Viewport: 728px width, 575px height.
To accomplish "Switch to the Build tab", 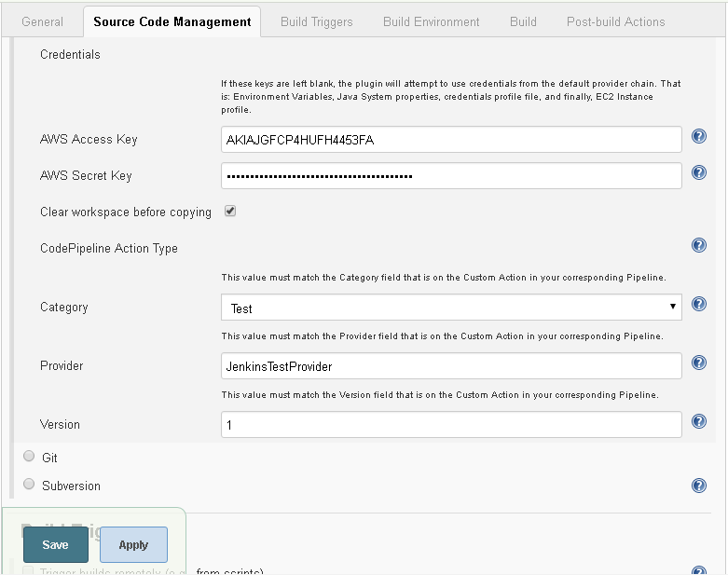I will pyautogui.click(x=523, y=21).
